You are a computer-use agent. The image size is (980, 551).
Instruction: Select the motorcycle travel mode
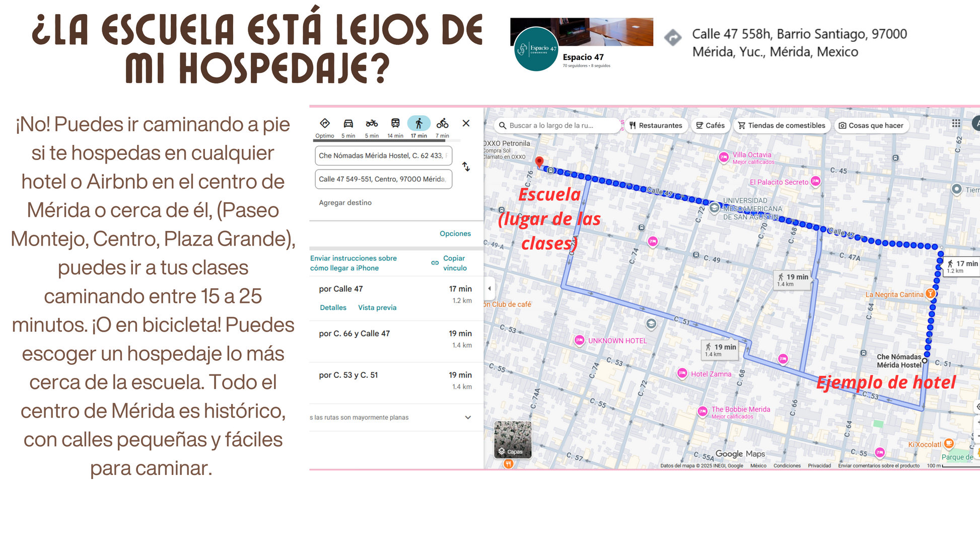coord(372,124)
